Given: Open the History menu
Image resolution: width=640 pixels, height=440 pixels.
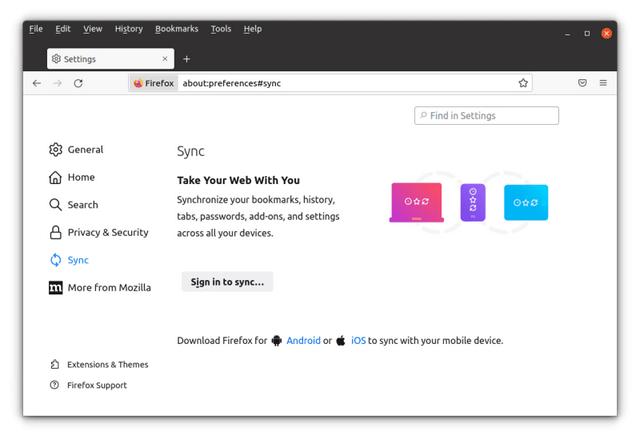Looking at the screenshot, I should pos(129,29).
